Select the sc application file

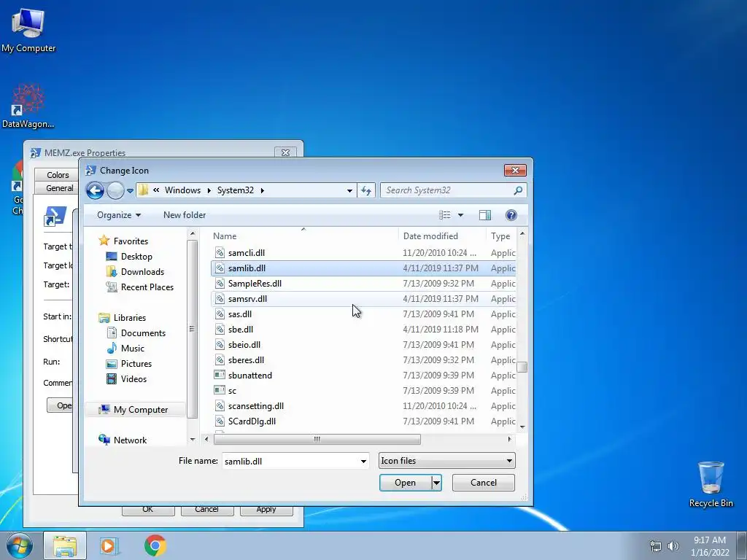coord(363,391)
